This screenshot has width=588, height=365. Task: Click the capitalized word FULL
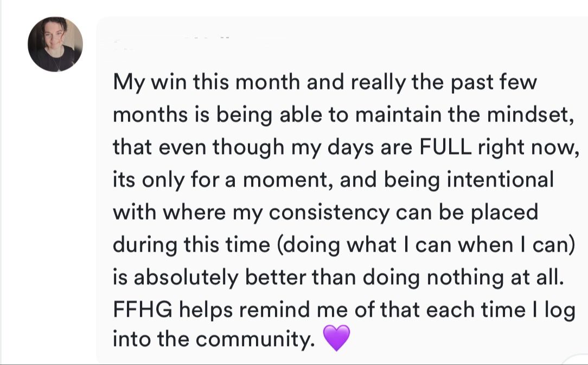click(445, 146)
